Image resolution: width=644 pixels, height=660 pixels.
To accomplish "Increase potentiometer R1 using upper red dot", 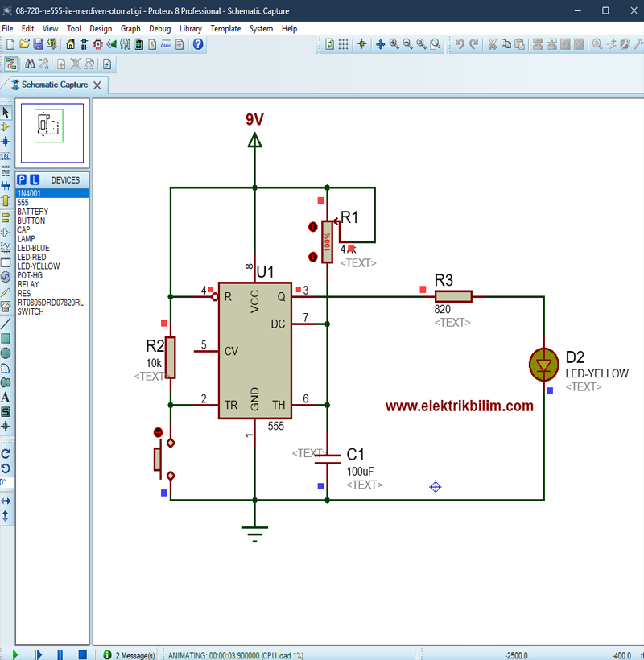I will pos(313,227).
